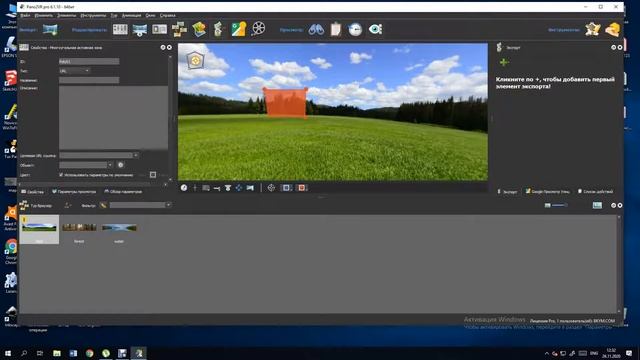Toggle the use default parameters checkbox
The image size is (640, 360).
tap(61, 175)
